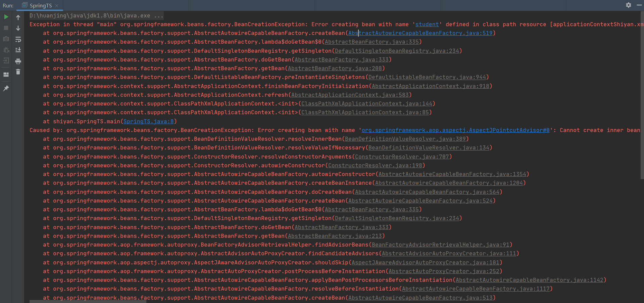Navigate down the stack trace
The width and height of the screenshot is (644, 303).
(18, 28)
